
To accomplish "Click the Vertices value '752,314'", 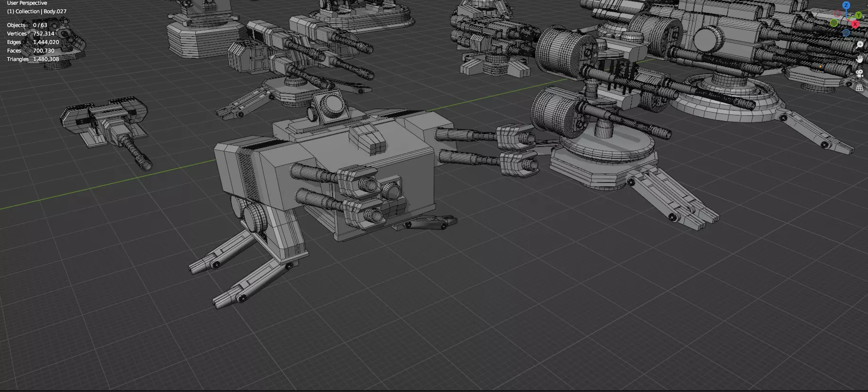I will point(44,34).
